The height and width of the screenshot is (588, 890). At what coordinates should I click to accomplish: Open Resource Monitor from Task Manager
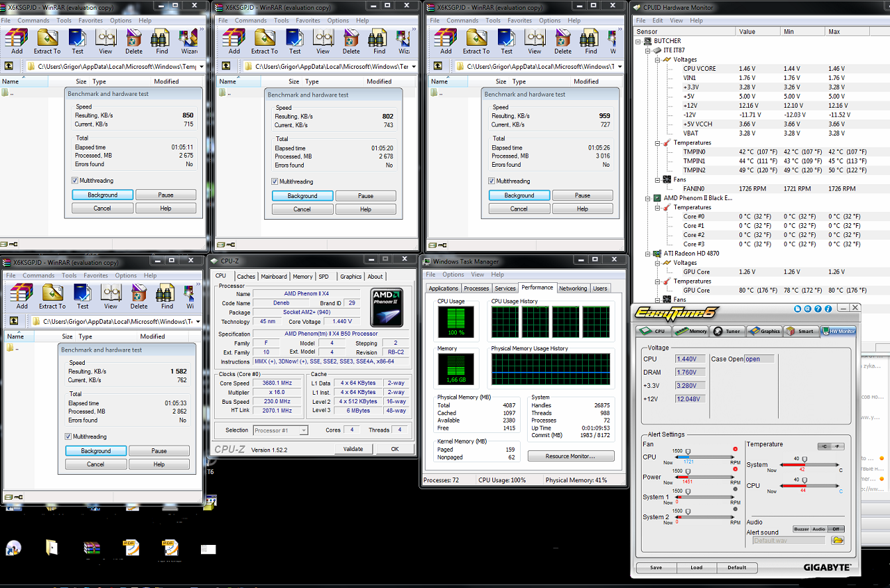click(571, 457)
